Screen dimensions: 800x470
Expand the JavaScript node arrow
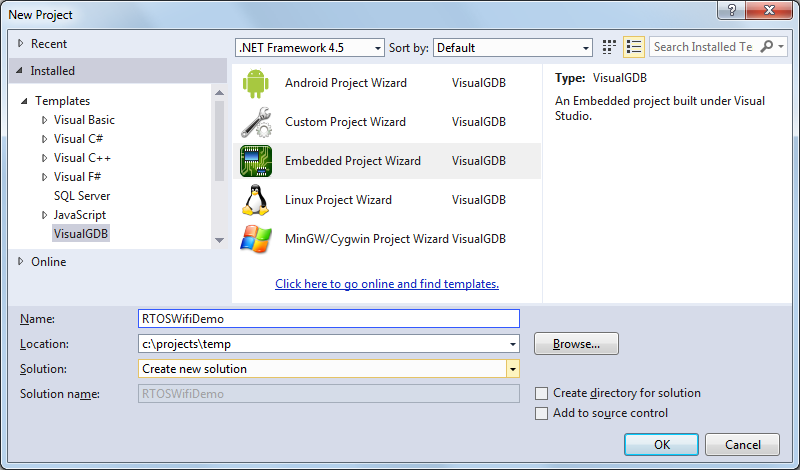44,215
